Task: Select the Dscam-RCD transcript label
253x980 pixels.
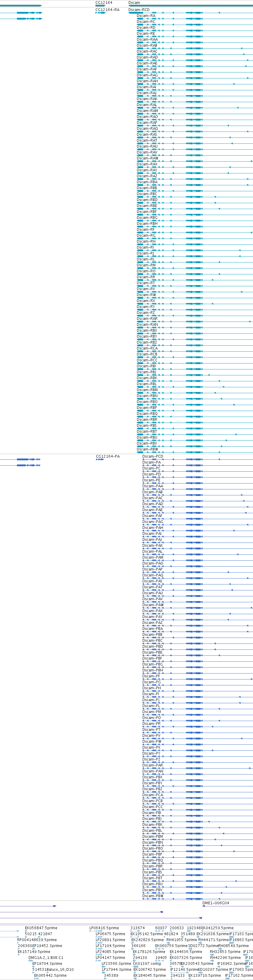Action: (139, 10)
